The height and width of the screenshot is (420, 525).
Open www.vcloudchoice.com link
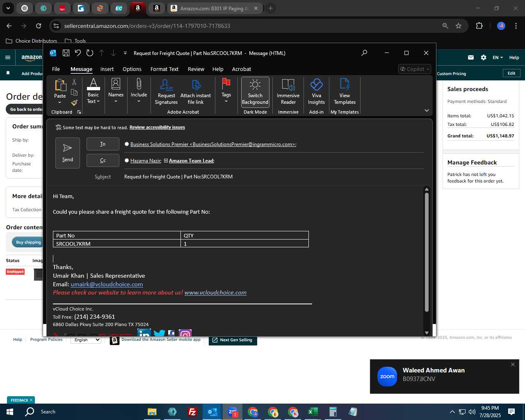click(x=215, y=292)
